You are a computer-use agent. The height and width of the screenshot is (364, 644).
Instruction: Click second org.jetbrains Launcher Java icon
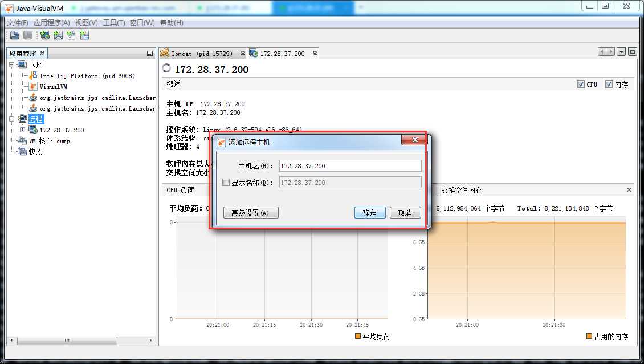[x=33, y=108]
